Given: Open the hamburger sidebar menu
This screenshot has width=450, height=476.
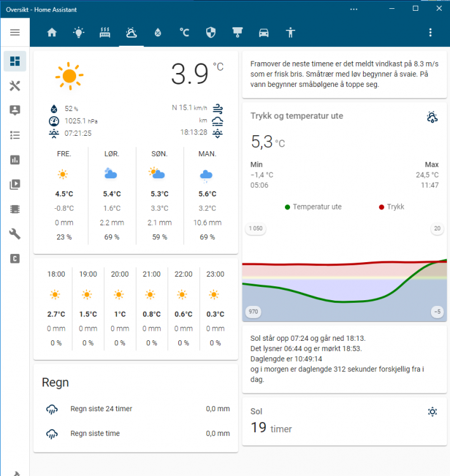Looking at the screenshot, I should click(x=15, y=32).
